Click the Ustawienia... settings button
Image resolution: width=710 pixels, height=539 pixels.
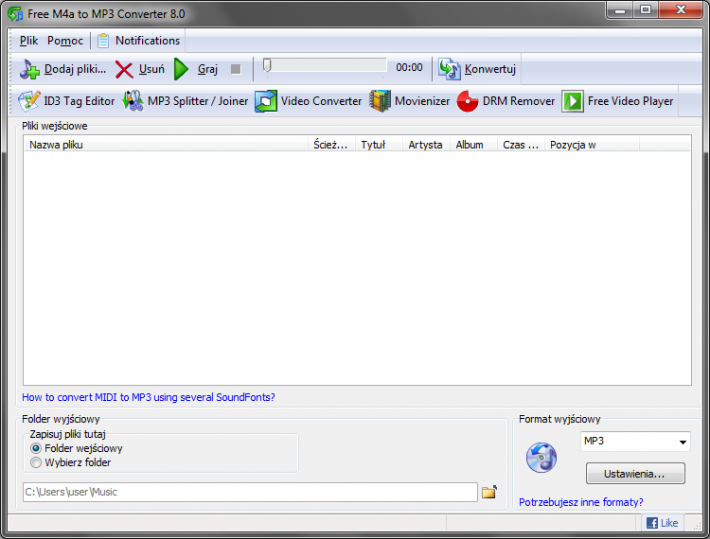[x=635, y=474]
